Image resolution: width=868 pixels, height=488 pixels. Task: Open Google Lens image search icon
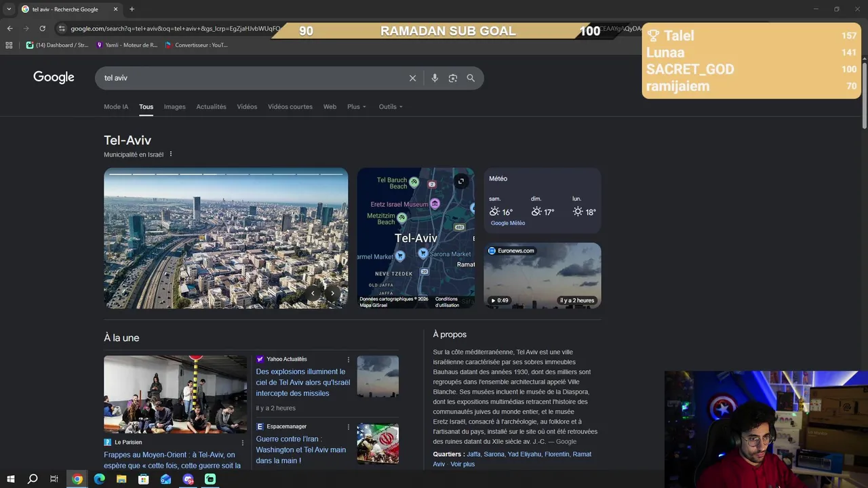tap(453, 78)
